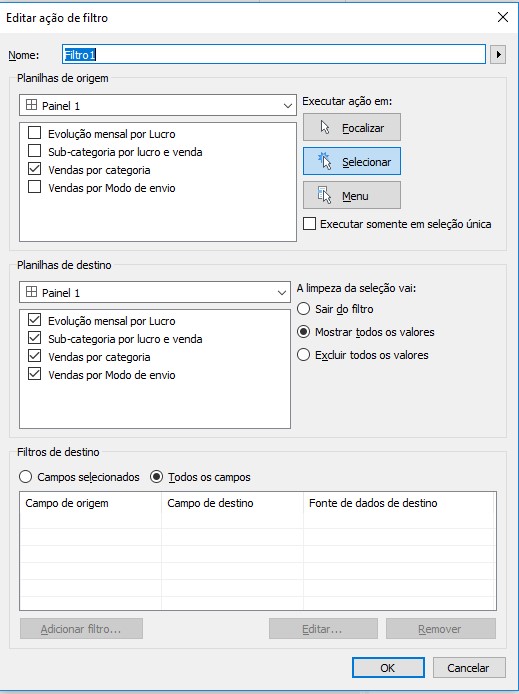Uncheck source sheet Vendas por categoria
Image resolution: width=519 pixels, height=694 pixels.
35,170
